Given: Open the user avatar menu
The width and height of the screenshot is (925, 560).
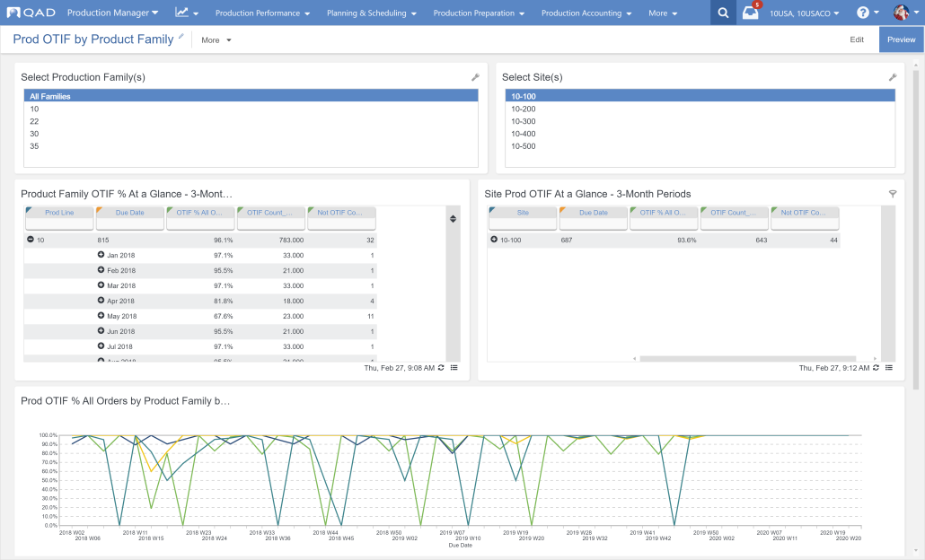Looking at the screenshot, I should 901,13.
